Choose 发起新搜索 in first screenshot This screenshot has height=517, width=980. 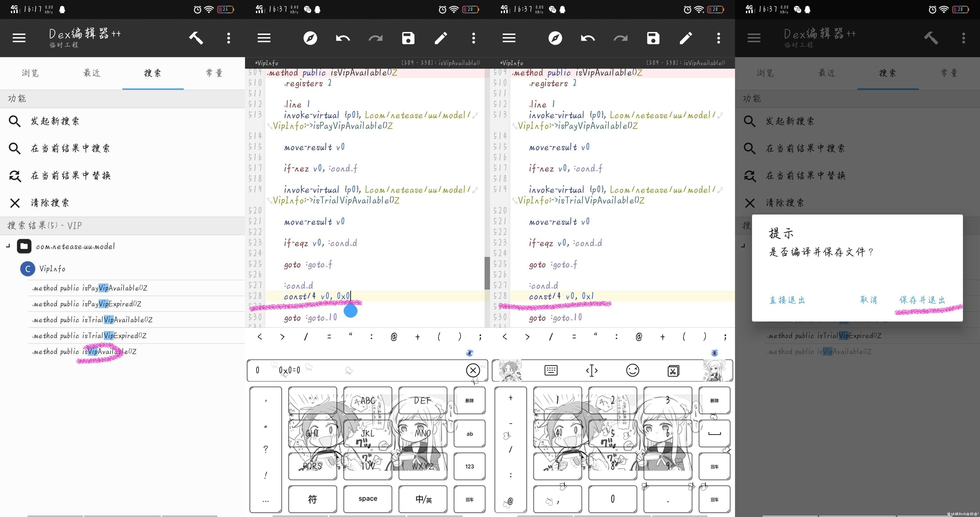(x=122, y=121)
